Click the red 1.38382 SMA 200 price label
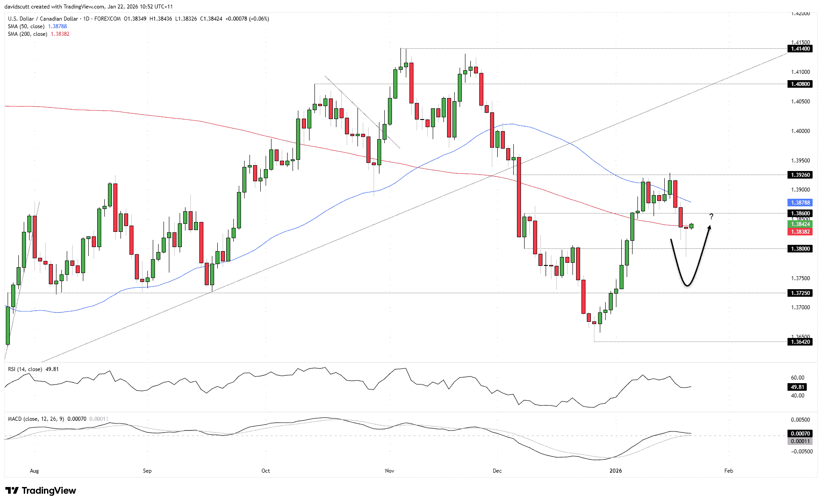 (x=800, y=232)
